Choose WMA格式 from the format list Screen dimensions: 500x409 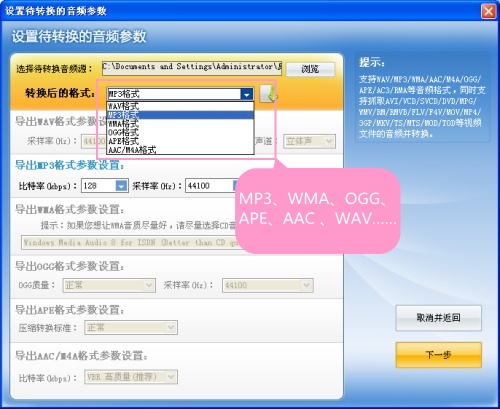click(x=180, y=124)
